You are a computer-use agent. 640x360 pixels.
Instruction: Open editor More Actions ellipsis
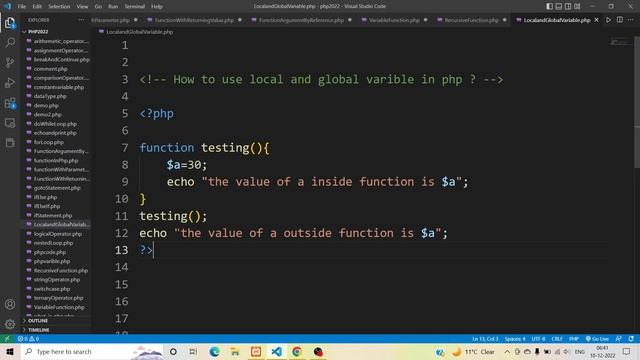pyautogui.click(x=631, y=20)
